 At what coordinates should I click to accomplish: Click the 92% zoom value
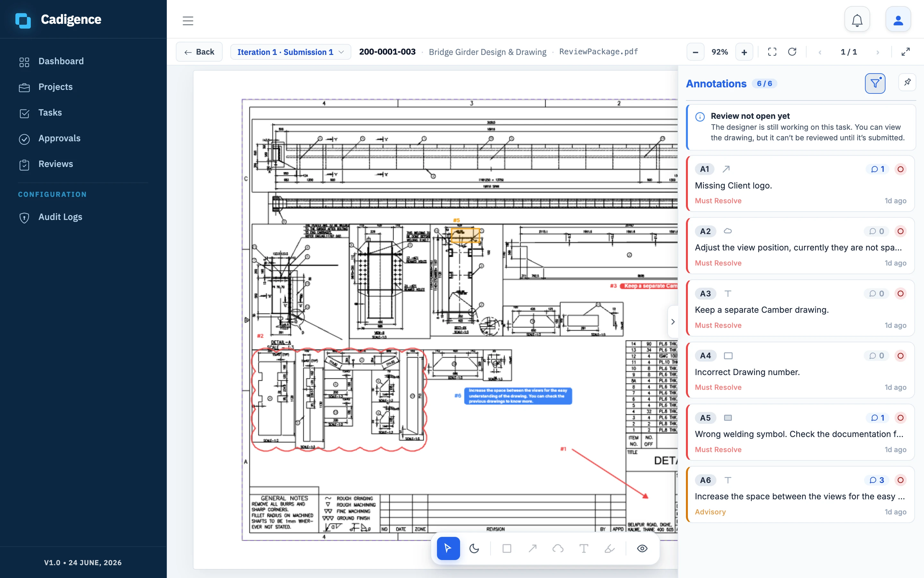pyautogui.click(x=720, y=52)
